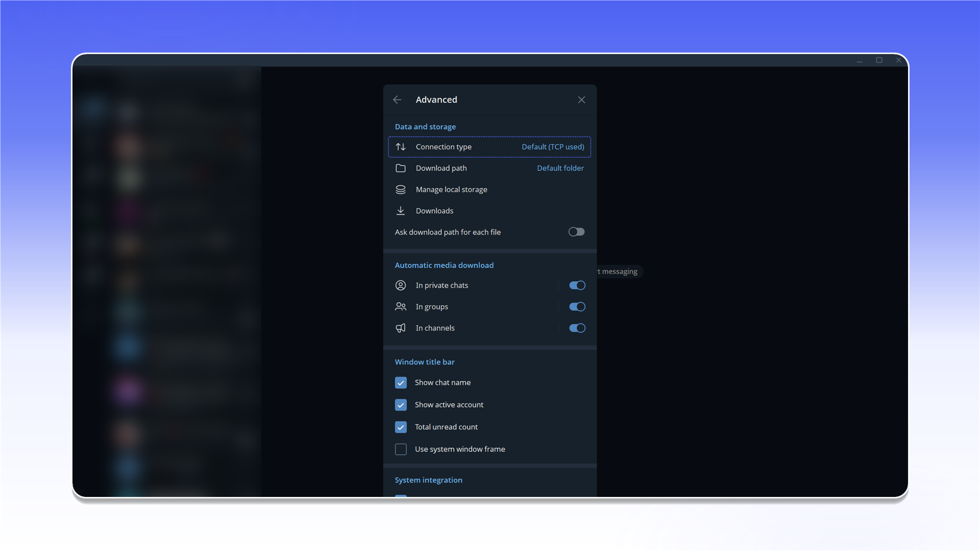Check Use system window frame
The image size is (980, 551).
point(401,449)
